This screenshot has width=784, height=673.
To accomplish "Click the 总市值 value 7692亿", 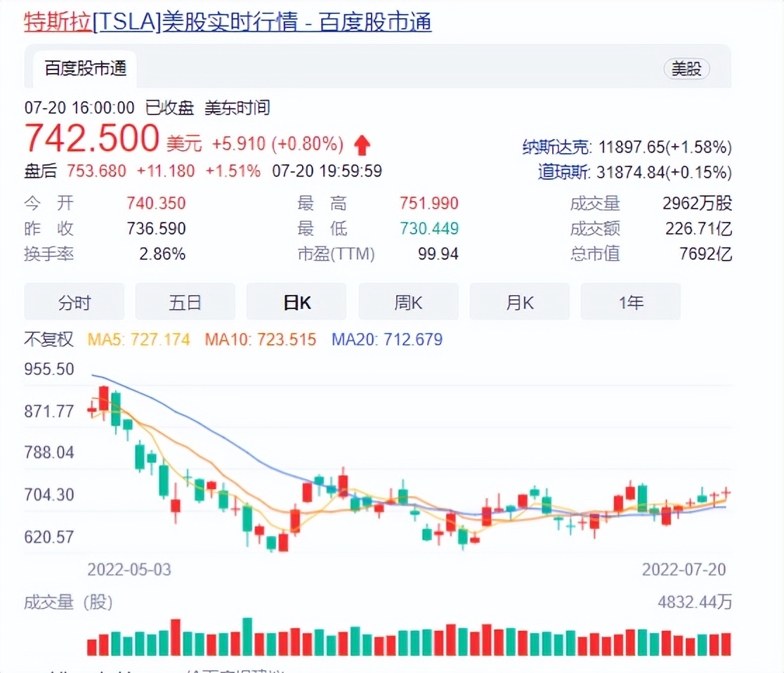I will point(705,254).
